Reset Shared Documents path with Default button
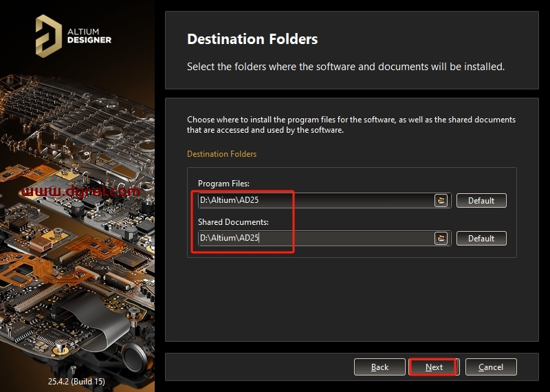 click(x=481, y=238)
